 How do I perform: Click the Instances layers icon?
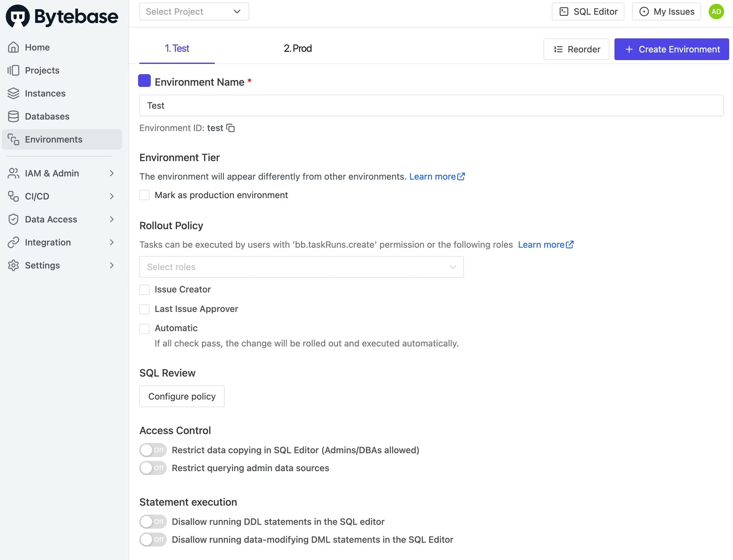[x=13, y=93]
